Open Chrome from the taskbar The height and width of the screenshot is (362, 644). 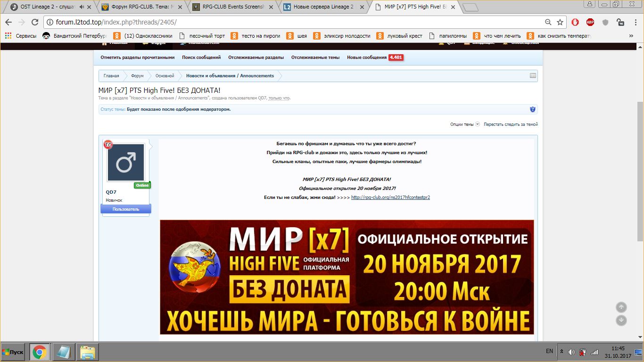[39, 352]
